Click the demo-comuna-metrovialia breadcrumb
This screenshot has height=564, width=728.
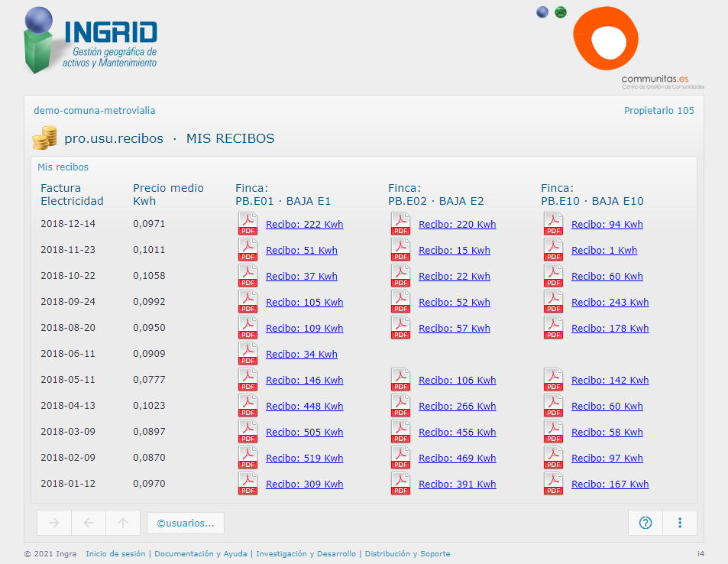94,111
